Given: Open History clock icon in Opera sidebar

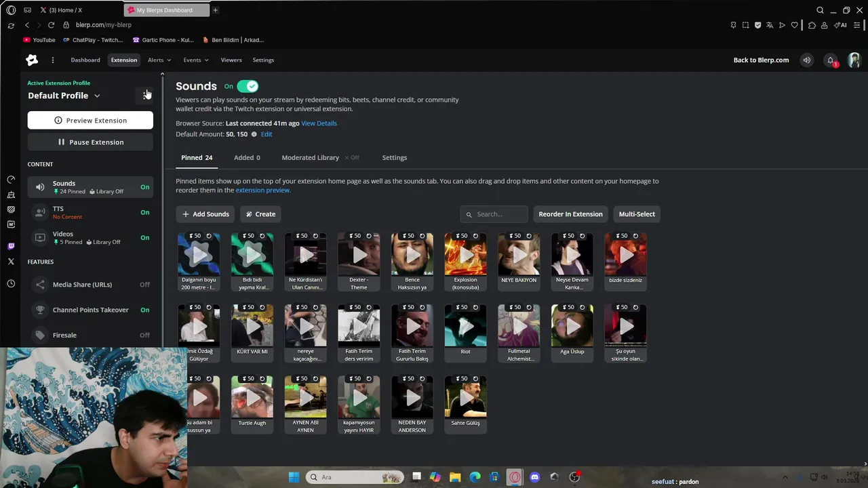Looking at the screenshot, I should point(11,284).
